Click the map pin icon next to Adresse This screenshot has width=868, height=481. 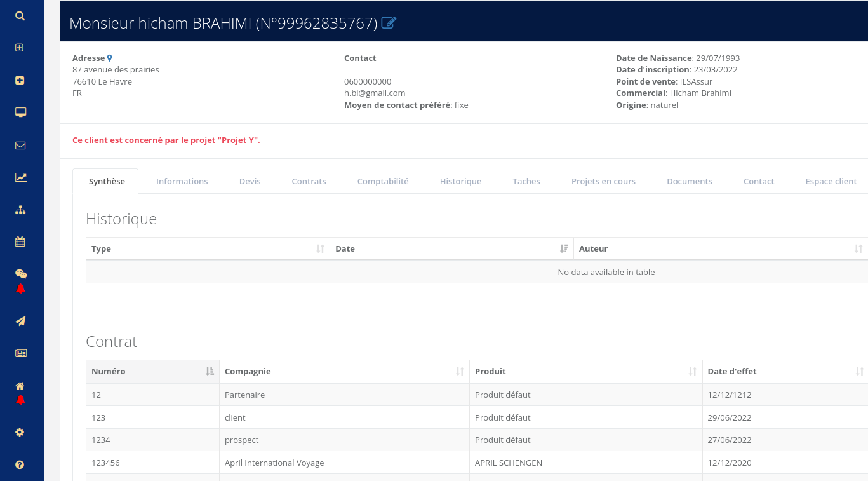(x=110, y=58)
